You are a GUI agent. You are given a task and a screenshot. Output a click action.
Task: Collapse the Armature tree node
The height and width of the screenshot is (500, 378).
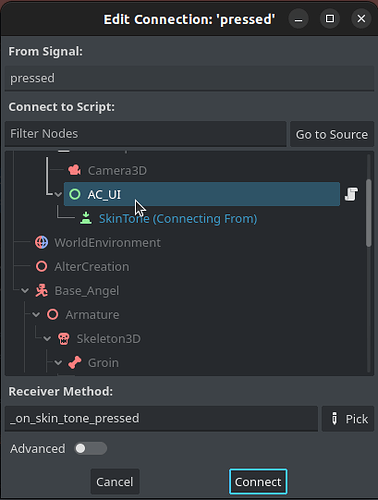(x=36, y=315)
